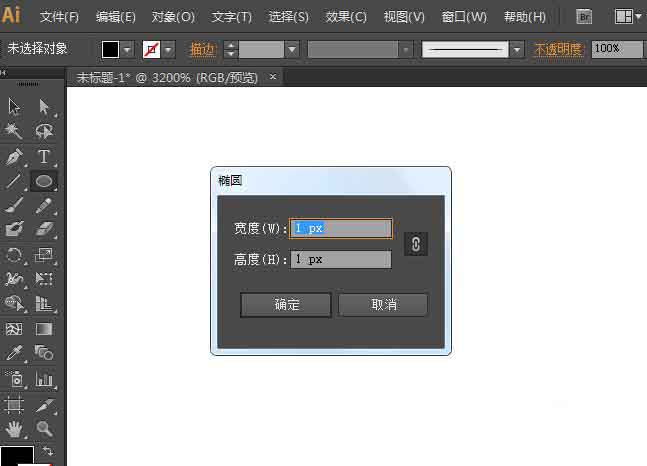This screenshot has height=466, width=647.
Task: Select the Selection (black arrow) tool
Action: (14, 106)
